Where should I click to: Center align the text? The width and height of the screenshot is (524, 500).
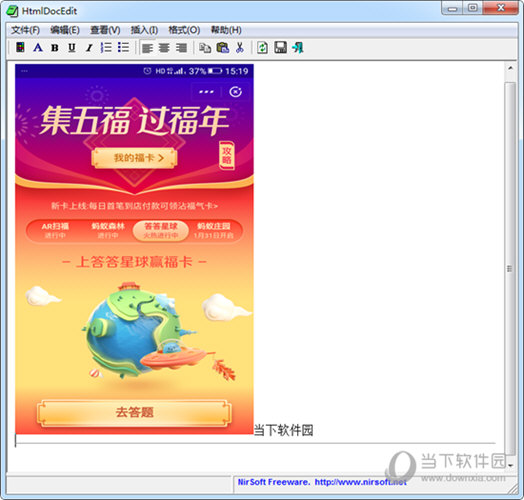164,48
